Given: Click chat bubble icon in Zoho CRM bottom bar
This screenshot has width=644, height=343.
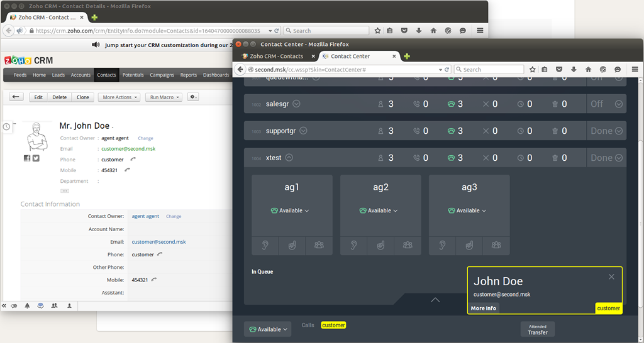Looking at the screenshot, I should coord(40,306).
